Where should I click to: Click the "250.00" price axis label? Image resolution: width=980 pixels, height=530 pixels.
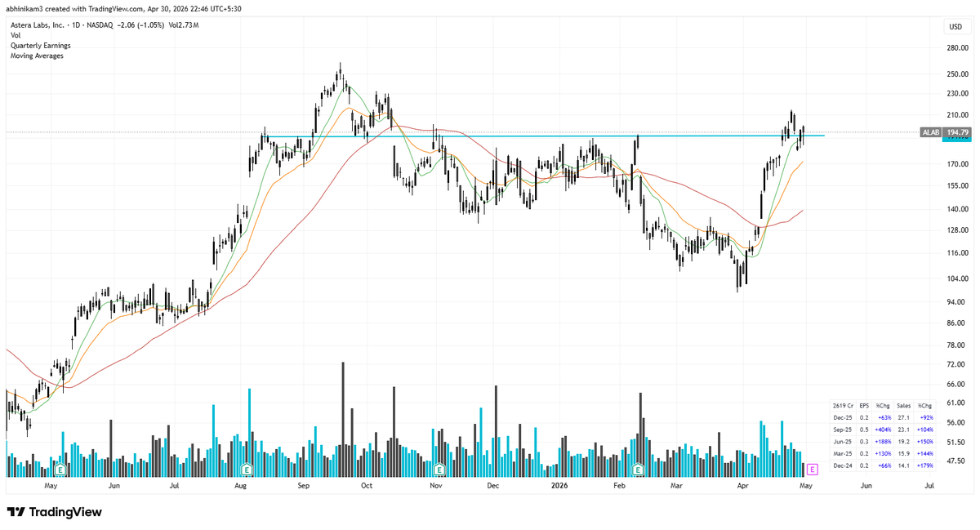(957, 74)
